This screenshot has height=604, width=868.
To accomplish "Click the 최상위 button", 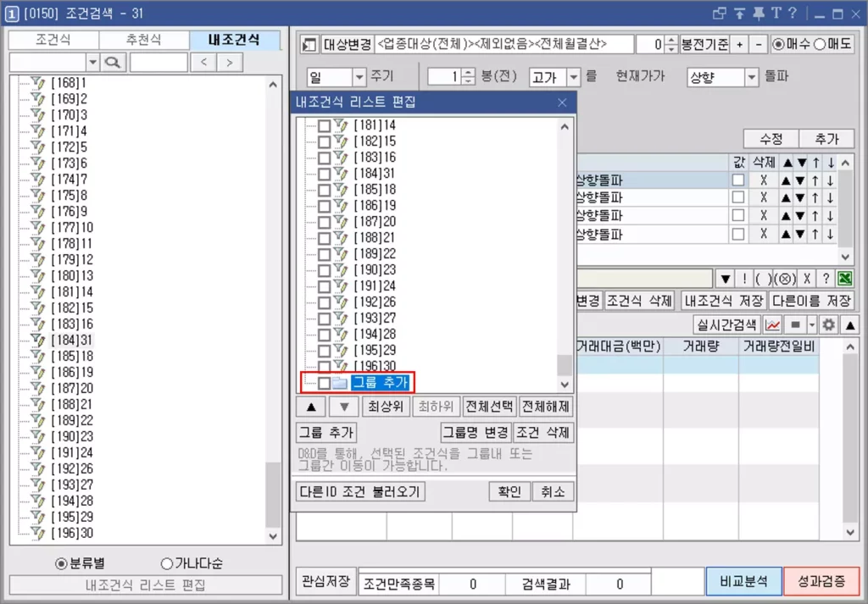I will pos(386,407).
